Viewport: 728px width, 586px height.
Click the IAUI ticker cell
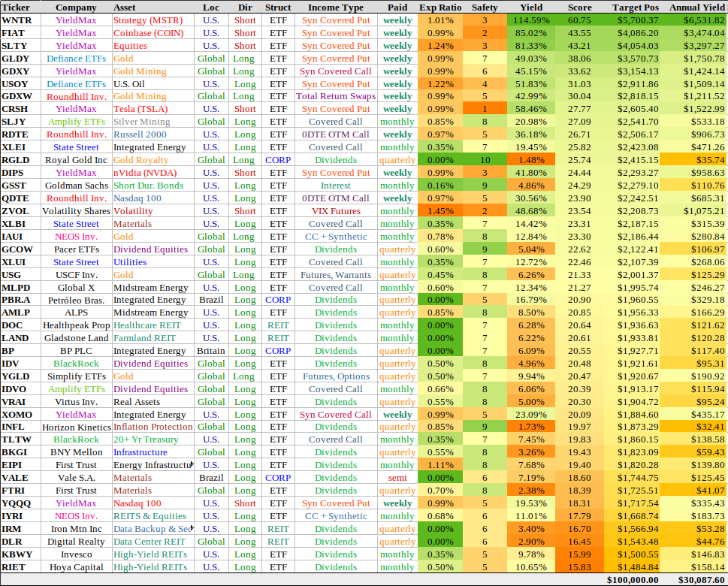[20, 237]
